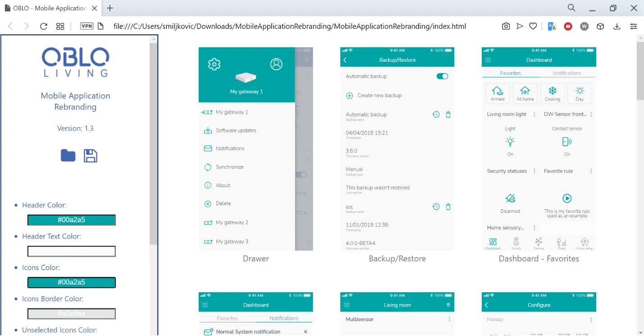Toggle the Automatic backup switch
Screen dimensions: 644x336
coord(442,76)
